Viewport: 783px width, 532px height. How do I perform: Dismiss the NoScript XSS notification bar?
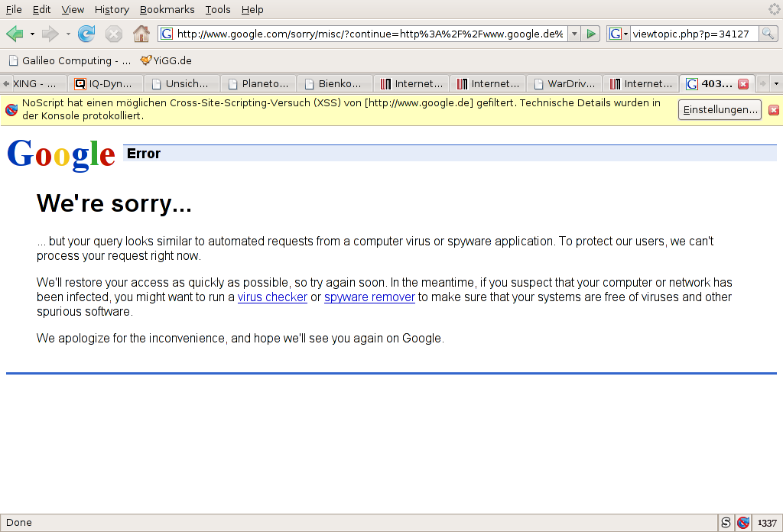(x=774, y=110)
